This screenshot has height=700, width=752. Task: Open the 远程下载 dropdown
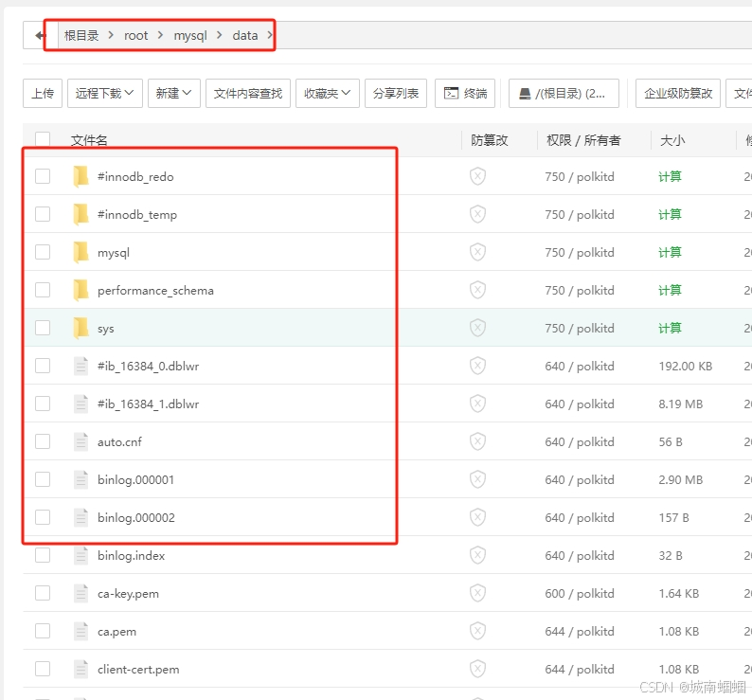(104, 93)
